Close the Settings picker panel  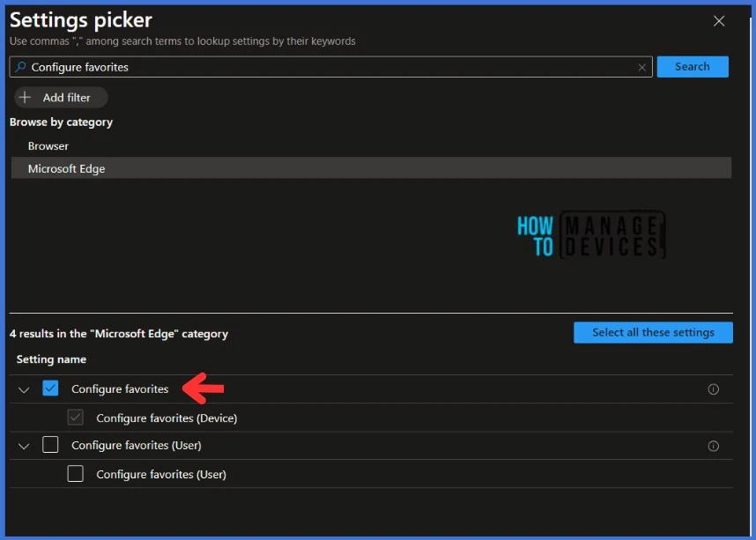[719, 21]
